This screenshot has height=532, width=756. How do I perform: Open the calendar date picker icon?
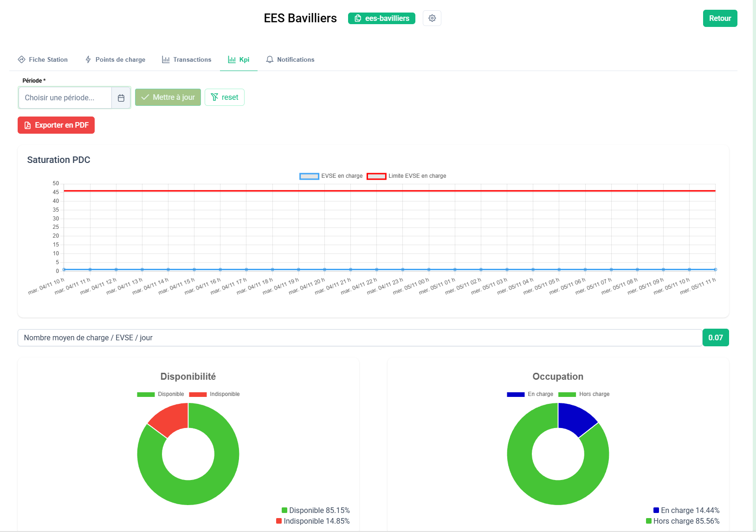[x=121, y=98]
